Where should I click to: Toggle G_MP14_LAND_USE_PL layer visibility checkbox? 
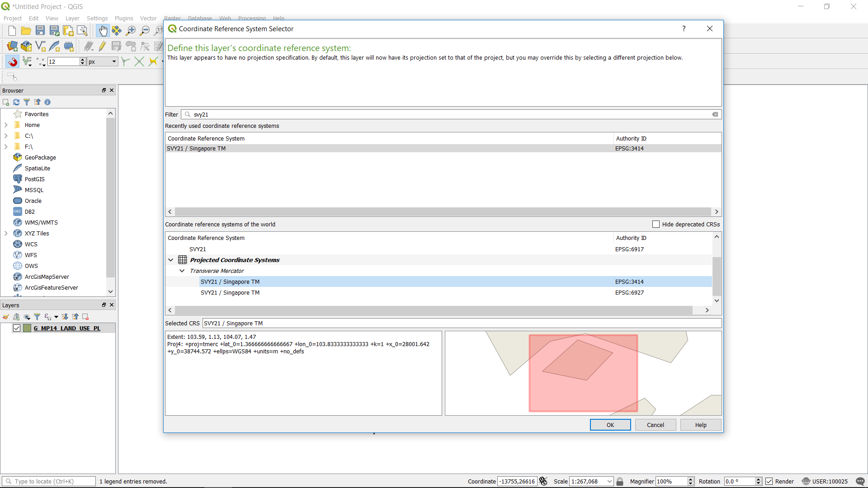(17, 328)
